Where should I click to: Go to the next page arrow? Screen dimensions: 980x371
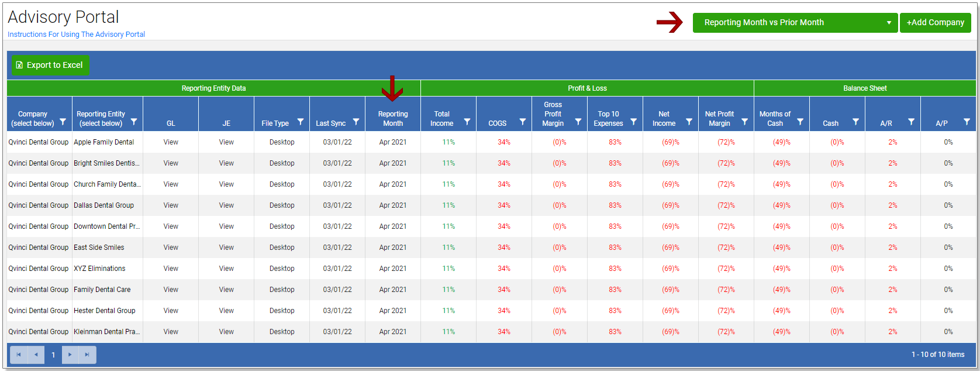(70, 355)
